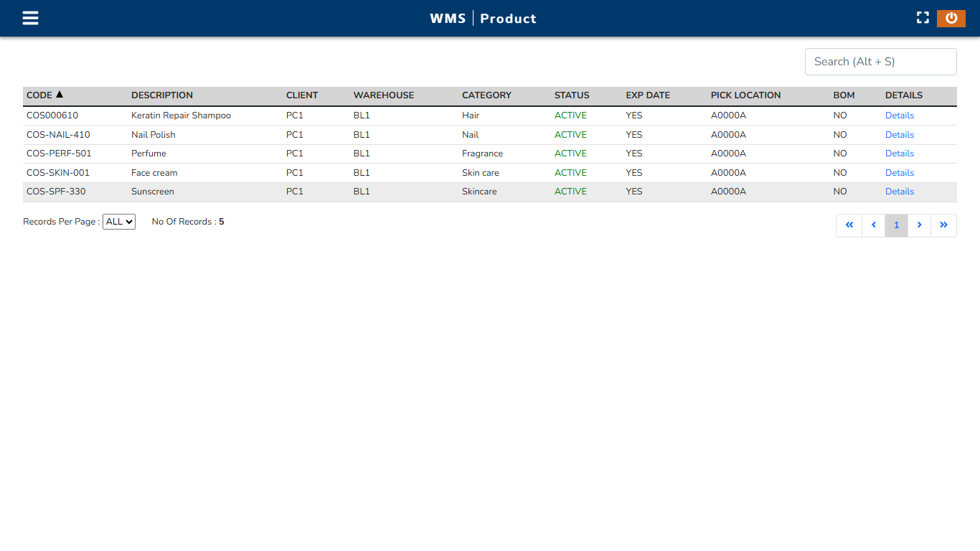This screenshot has width=980, height=551.
Task: Click the CODE sort arrow indicator
Action: [60, 95]
